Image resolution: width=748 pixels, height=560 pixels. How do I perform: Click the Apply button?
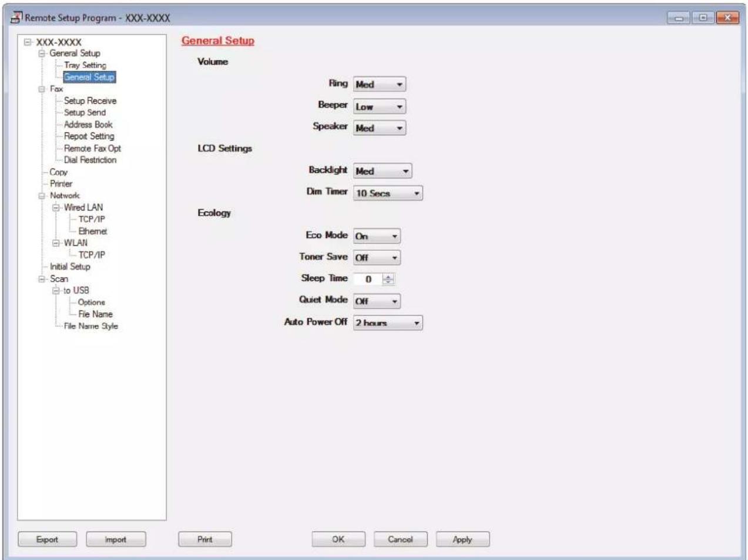(x=462, y=539)
